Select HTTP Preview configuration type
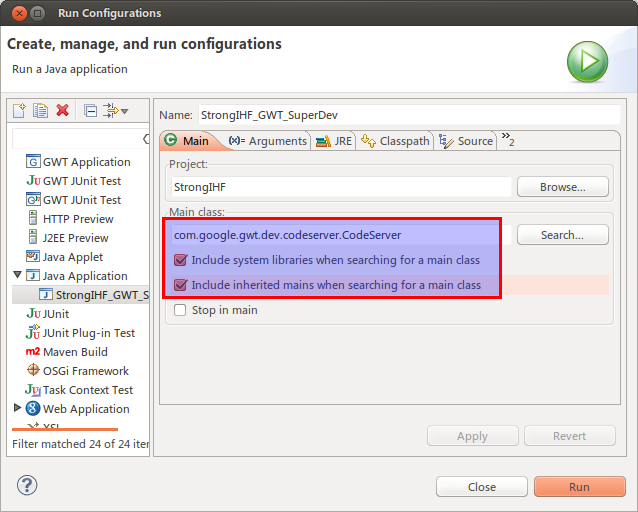Image resolution: width=638 pixels, height=512 pixels. point(69,219)
